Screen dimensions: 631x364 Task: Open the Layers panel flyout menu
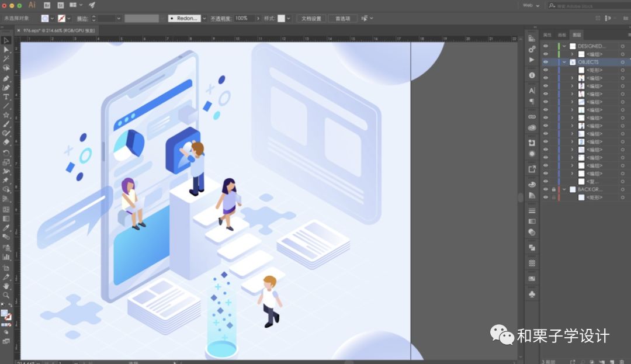click(x=629, y=35)
